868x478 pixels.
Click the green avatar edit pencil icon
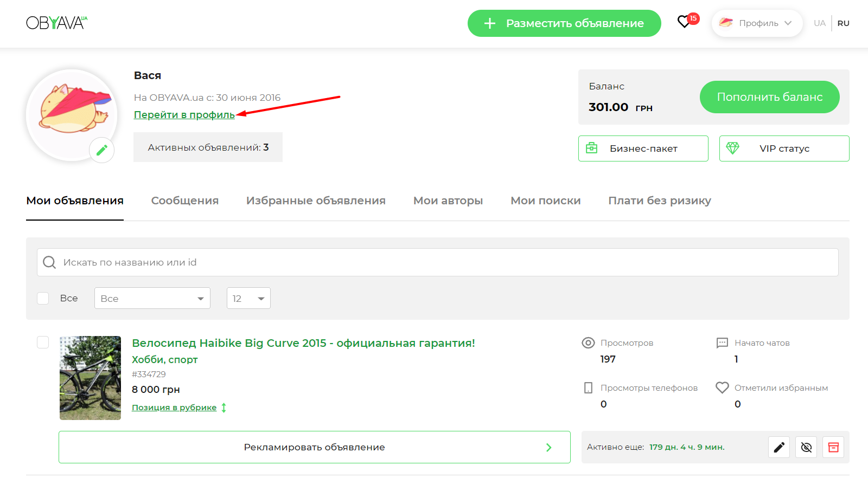point(102,150)
